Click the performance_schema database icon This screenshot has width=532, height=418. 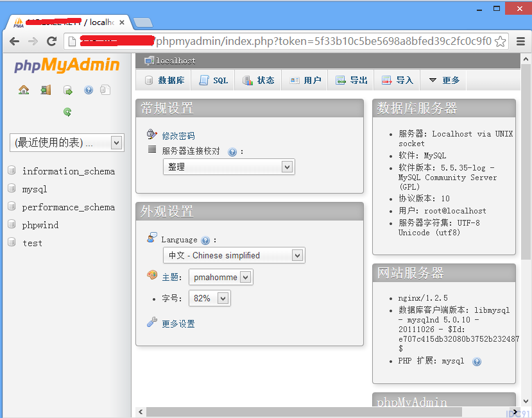click(12, 206)
